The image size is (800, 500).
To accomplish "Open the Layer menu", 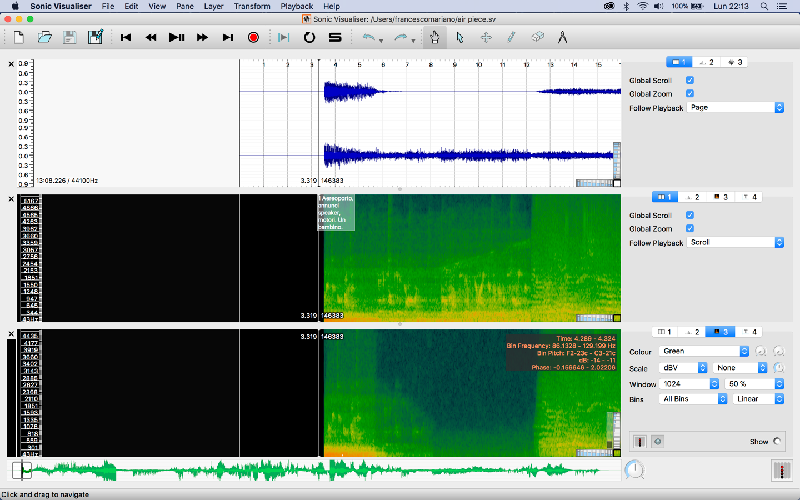I will 213,6.
